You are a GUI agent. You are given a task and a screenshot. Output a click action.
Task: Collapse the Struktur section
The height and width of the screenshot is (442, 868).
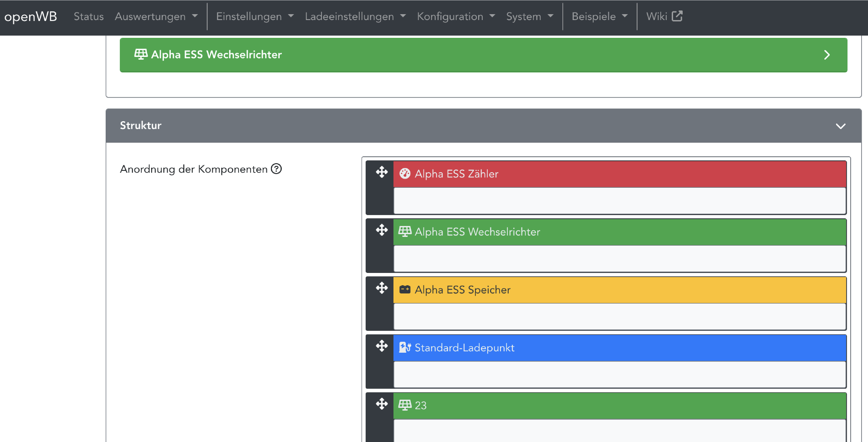[x=840, y=126]
